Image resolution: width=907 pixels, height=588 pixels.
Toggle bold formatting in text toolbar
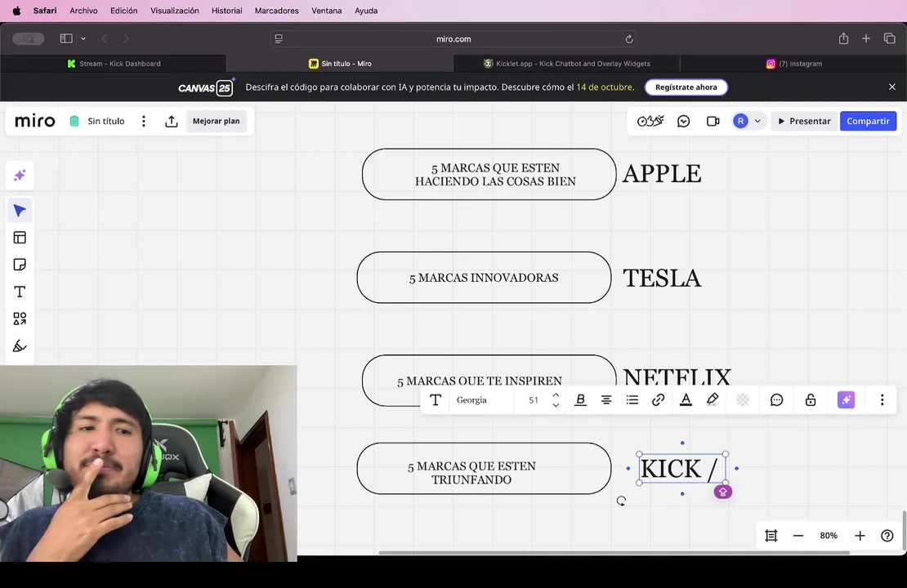(580, 400)
